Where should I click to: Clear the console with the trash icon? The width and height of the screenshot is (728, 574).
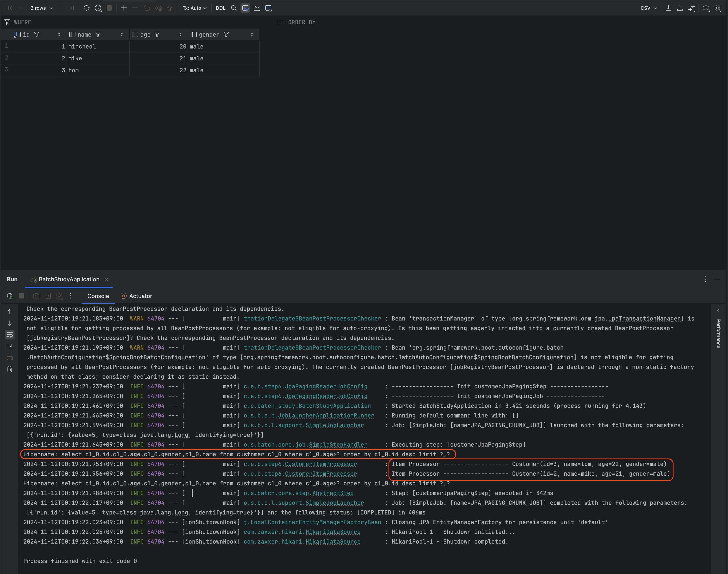(x=10, y=369)
